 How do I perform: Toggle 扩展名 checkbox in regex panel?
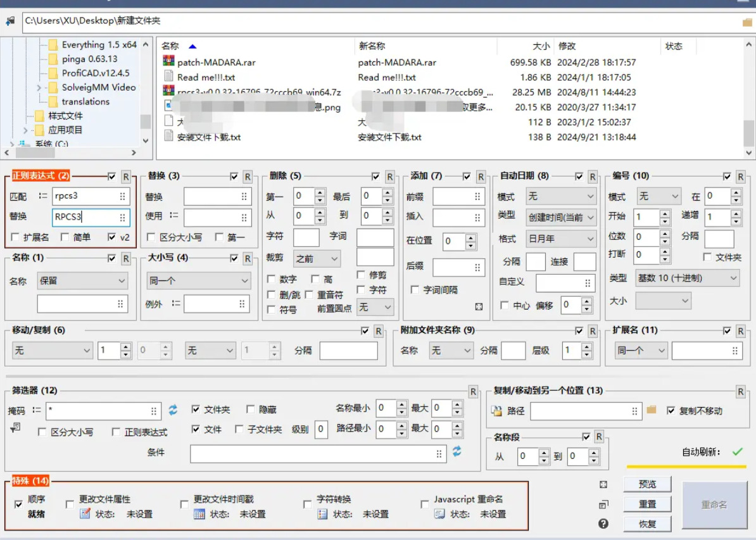click(x=15, y=237)
